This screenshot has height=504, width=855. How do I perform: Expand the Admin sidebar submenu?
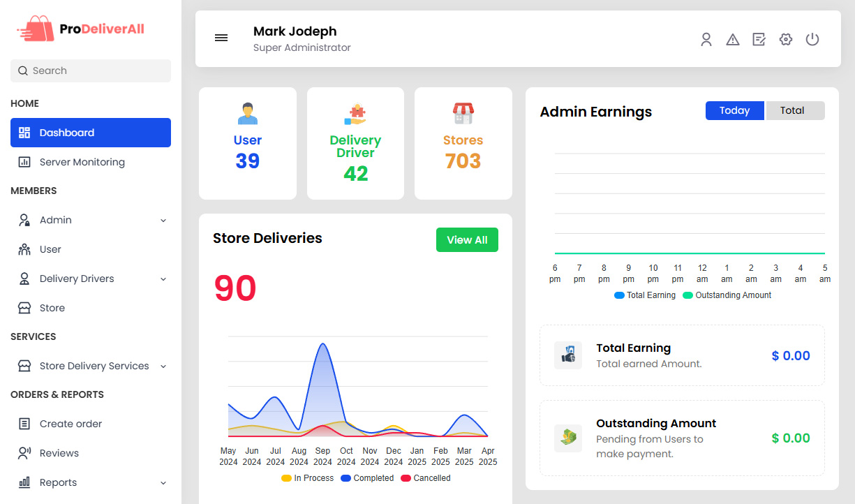(x=163, y=221)
